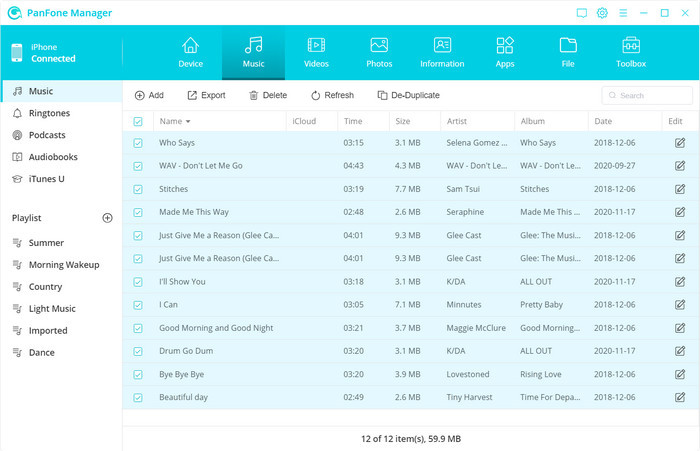Open the Country playlist
Screen dimensions: 700x451
coord(61,287)
